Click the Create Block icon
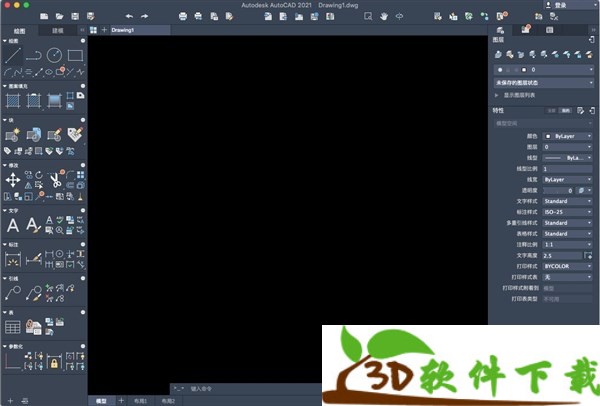600x406 pixels. [x=13, y=135]
